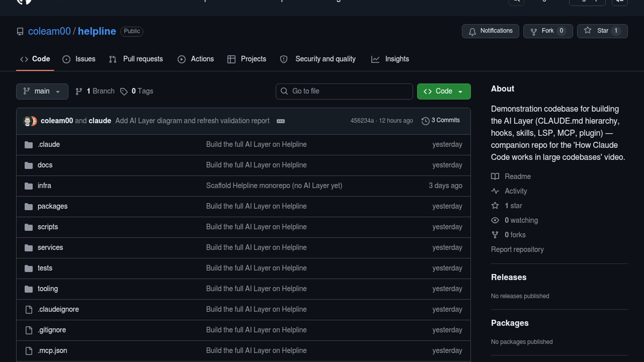Switch to the Issues tab
This screenshot has width=644, height=362.
click(79, 59)
